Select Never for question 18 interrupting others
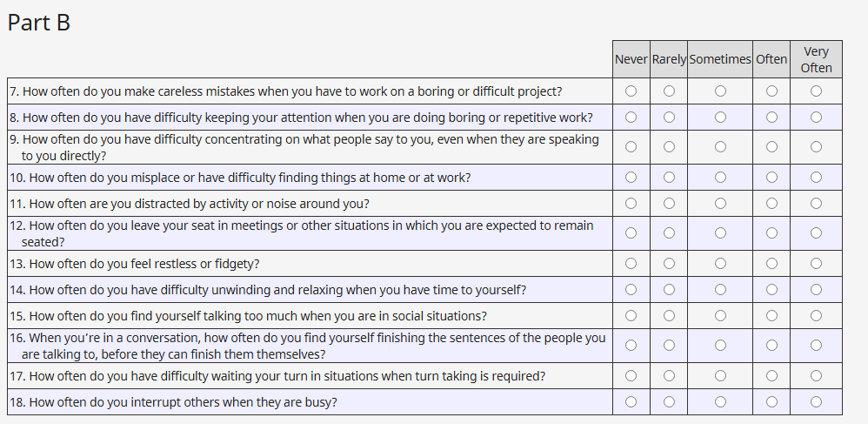Viewport: 868px width, 424px height. (631, 401)
